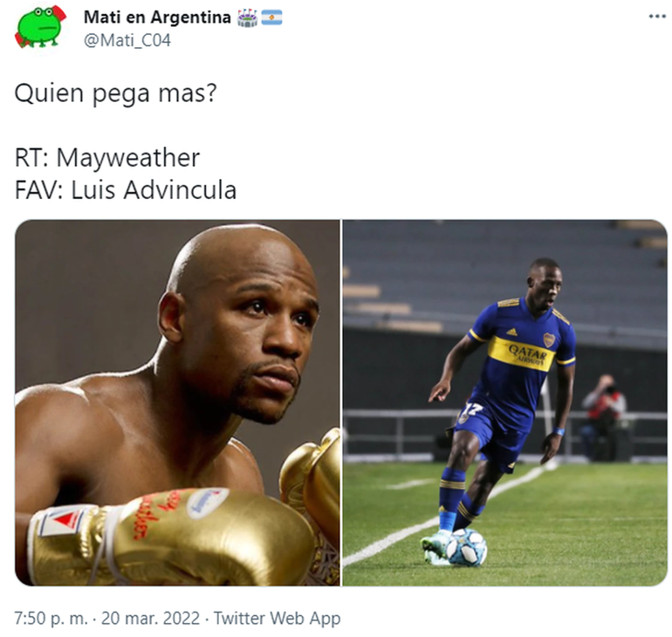This screenshot has height=637, width=672.
Task: Click the soccer ball in the right photo
Action: (x=466, y=547)
